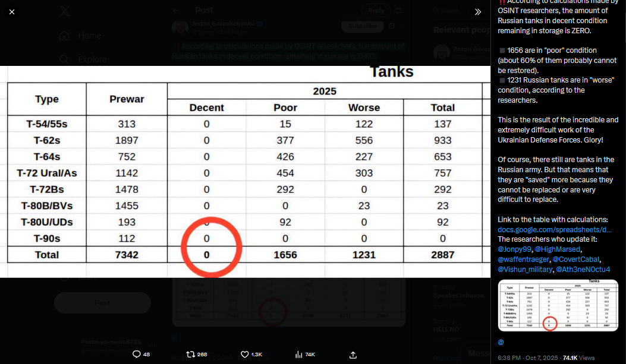The height and width of the screenshot is (364, 626).
Task: Click the T-80U/UDs prewar value '193'
Action: (x=127, y=222)
